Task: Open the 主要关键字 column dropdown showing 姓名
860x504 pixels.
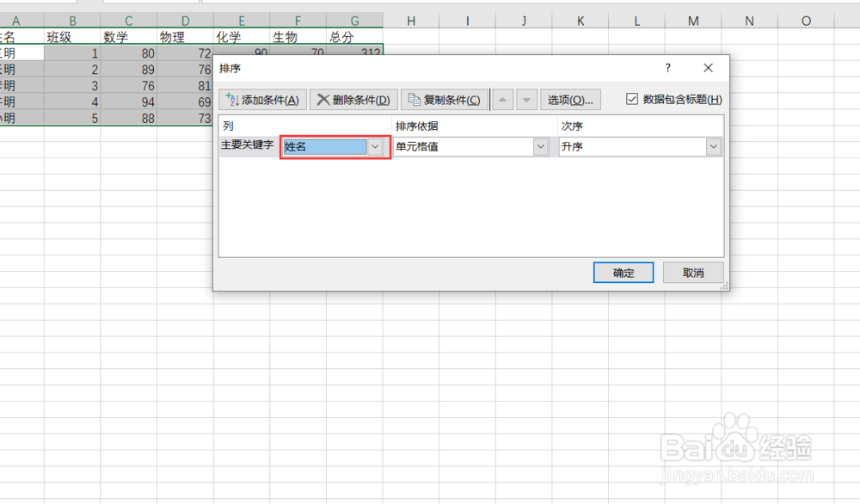Action: (x=376, y=146)
